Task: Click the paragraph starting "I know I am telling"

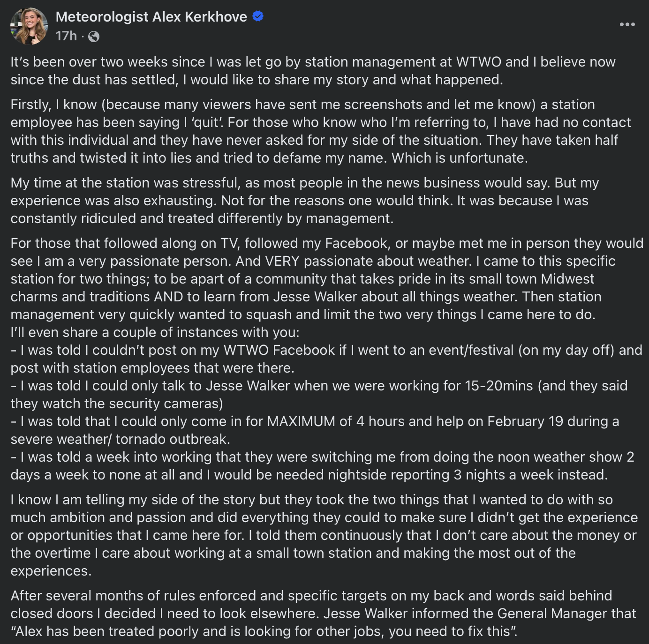Action: click(x=324, y=535)
